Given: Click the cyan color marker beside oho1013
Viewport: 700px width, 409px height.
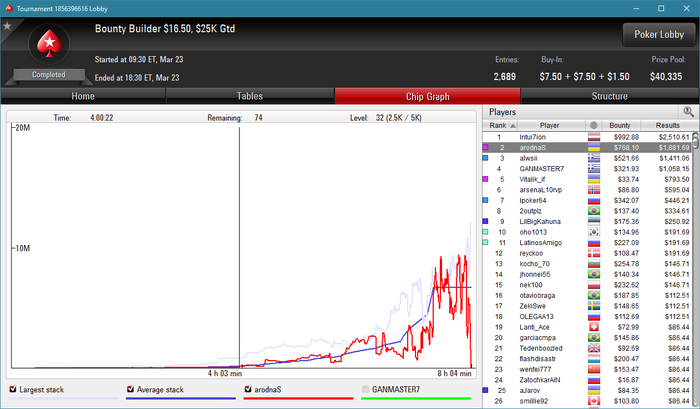Looking at the screenshot, I should 485,232.
